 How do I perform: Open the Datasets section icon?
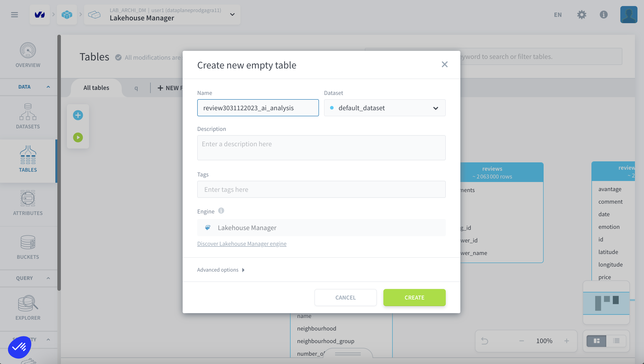point(28,112)
